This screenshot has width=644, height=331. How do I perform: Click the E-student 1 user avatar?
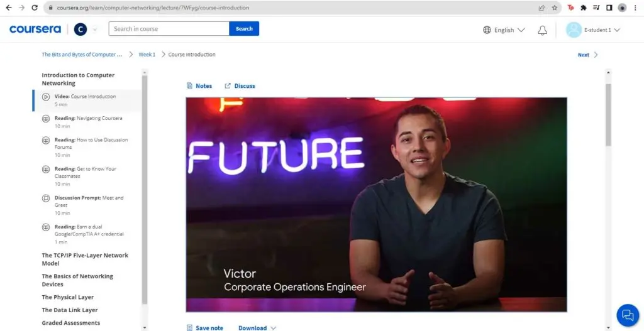tap(574, 30)
